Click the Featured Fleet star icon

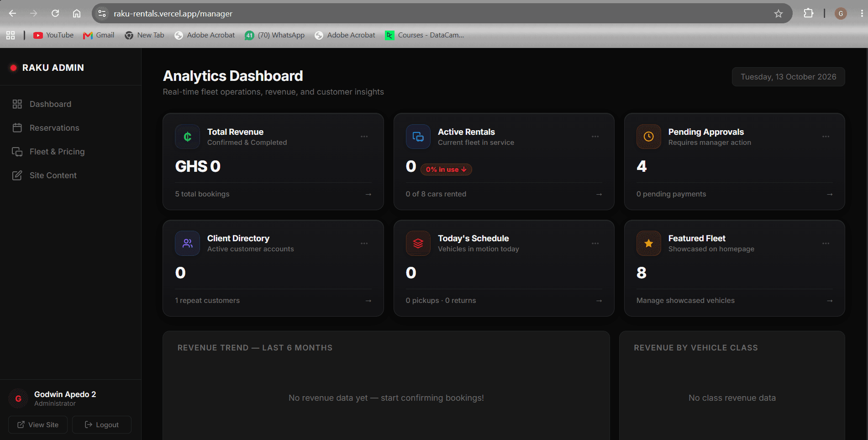pyautogui.click(x=648, y=243)
